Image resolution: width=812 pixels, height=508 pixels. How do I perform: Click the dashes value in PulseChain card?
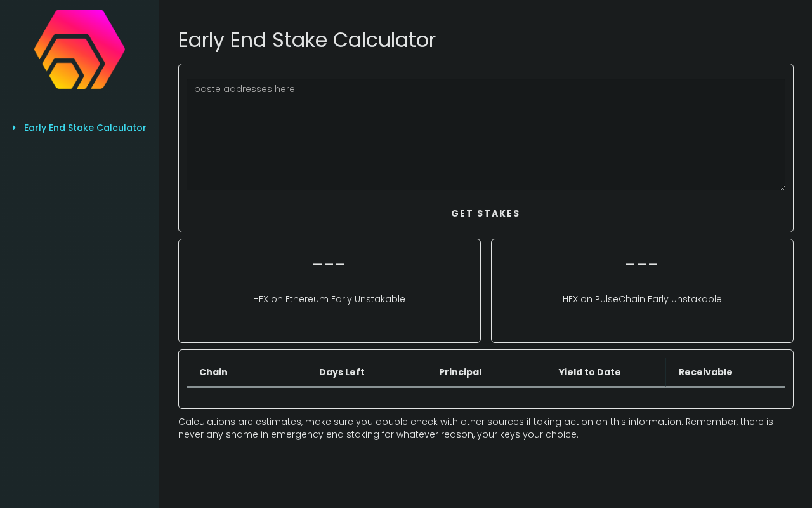pyautogui.click(x=642, y=264)
